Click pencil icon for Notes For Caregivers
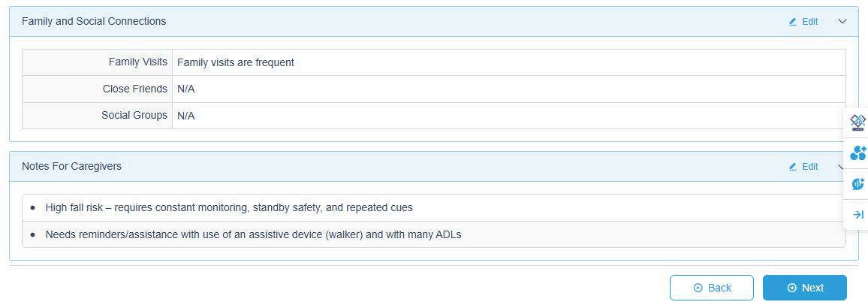The height and width of the screenshot is (305, 868). [x=793, y=167]
